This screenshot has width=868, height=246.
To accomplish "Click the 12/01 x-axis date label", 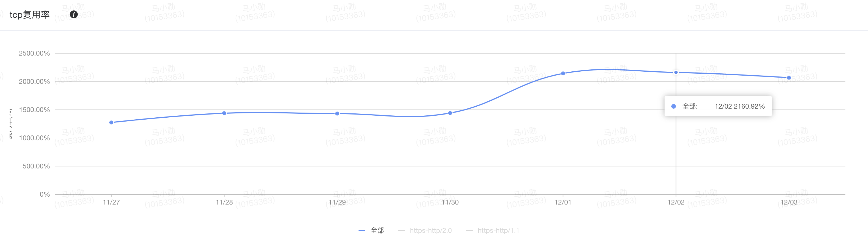I will pyautogui.click(x=563, y=202).
